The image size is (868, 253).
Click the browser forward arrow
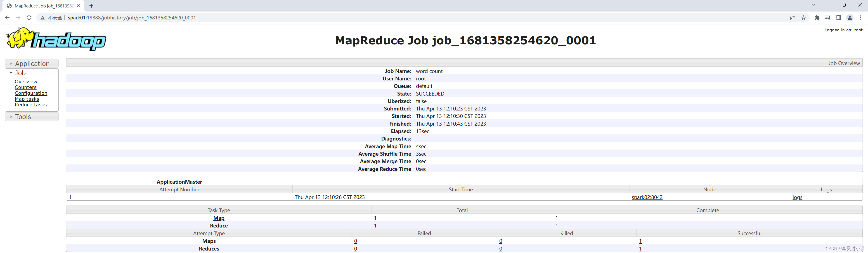[x=18, y=17]
